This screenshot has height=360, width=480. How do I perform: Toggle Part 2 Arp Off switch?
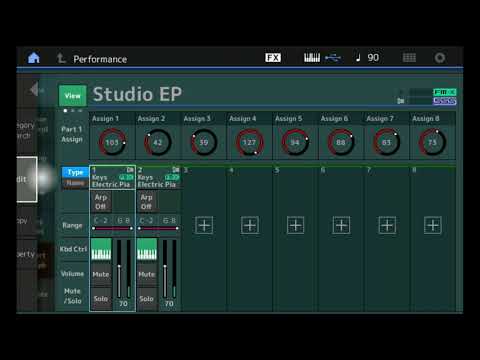[147, 202]
